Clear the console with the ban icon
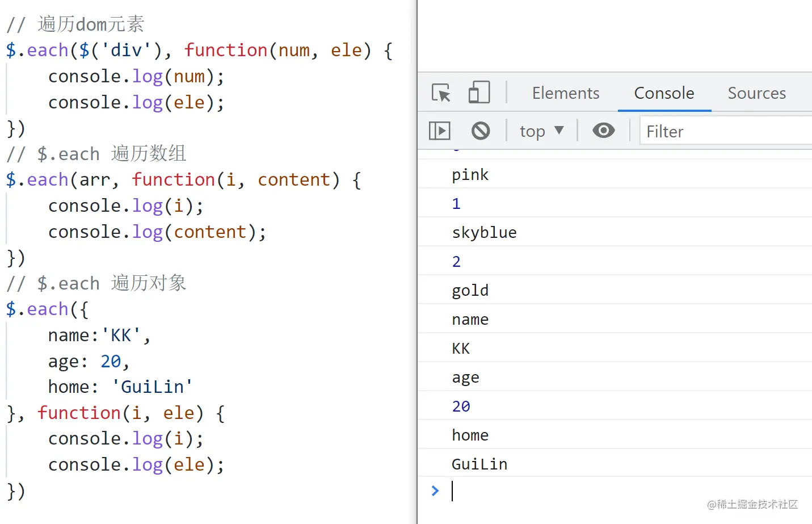This screenshot has width=812, height=524. 481,131
